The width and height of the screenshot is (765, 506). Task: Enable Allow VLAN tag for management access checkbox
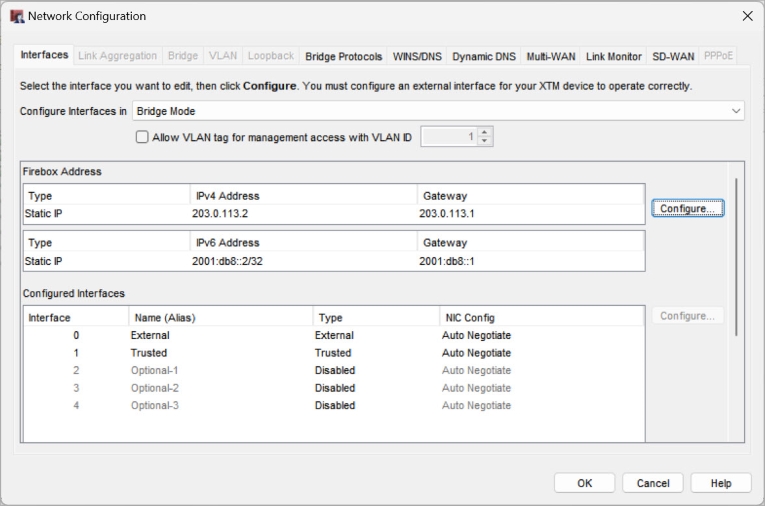(142, 137)
